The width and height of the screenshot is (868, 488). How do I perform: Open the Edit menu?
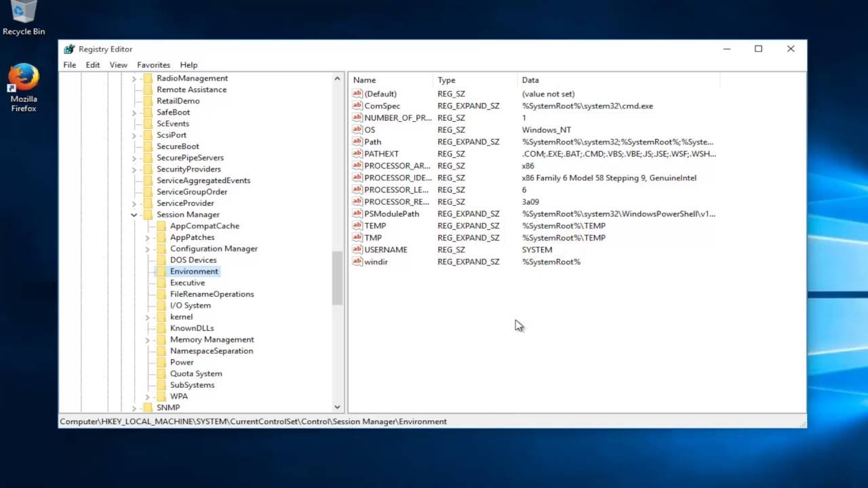pyautogui.click(x=93, y=65)
